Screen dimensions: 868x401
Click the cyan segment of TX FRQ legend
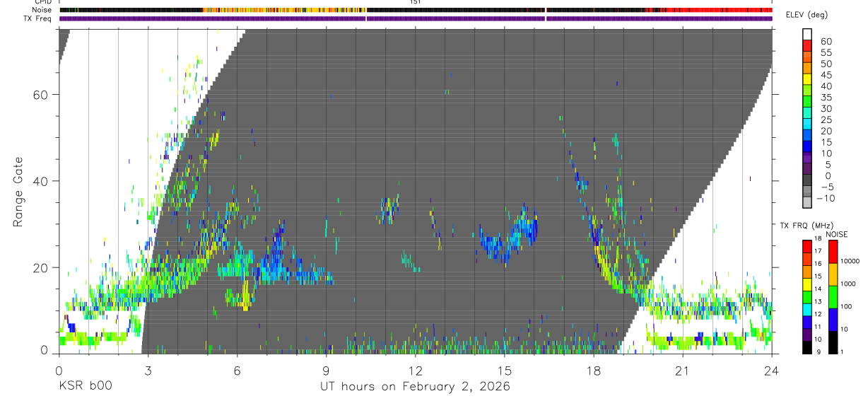click(x=807, y=310)
